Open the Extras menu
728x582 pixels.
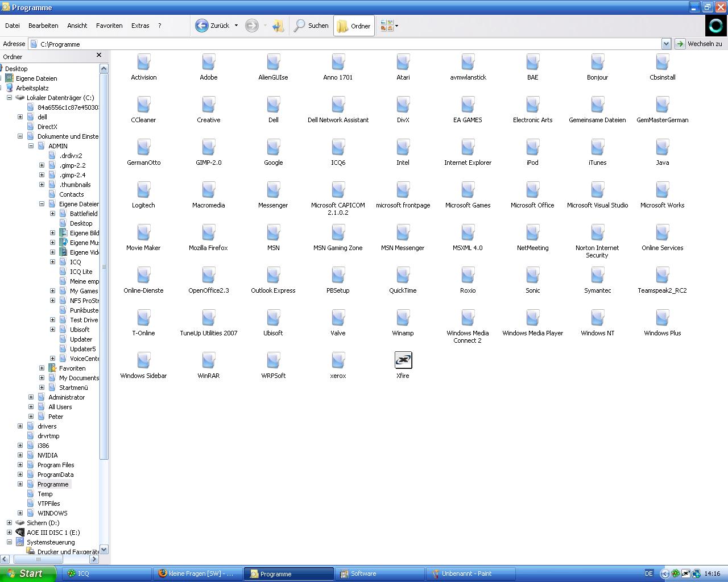point(140,26)
